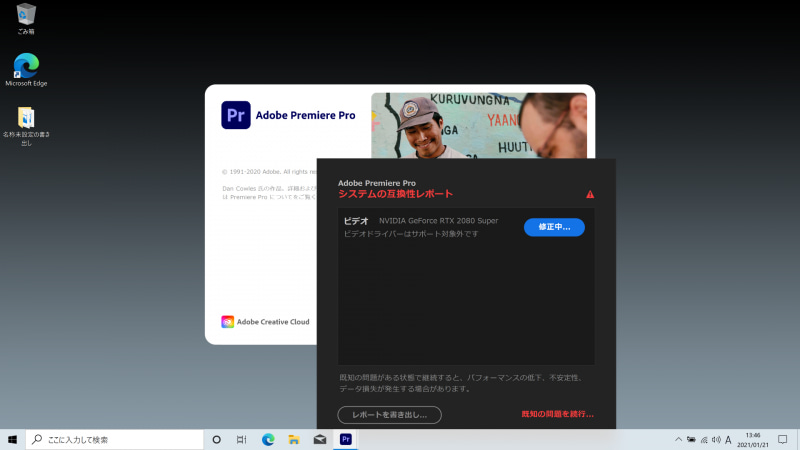This screenshot has width=800, height=450.
Task: Click the Premiere Pro Pr logo on the splash screen
Action: click(236, 115)
